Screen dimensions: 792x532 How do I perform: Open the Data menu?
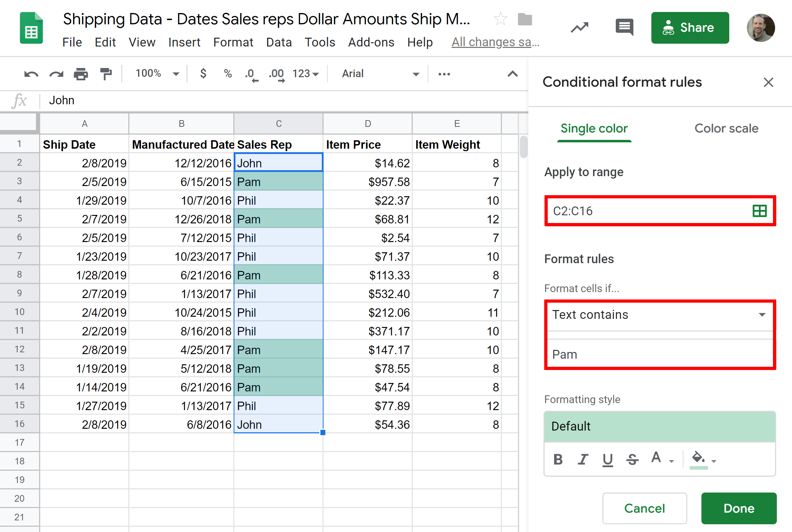point(279,42)
